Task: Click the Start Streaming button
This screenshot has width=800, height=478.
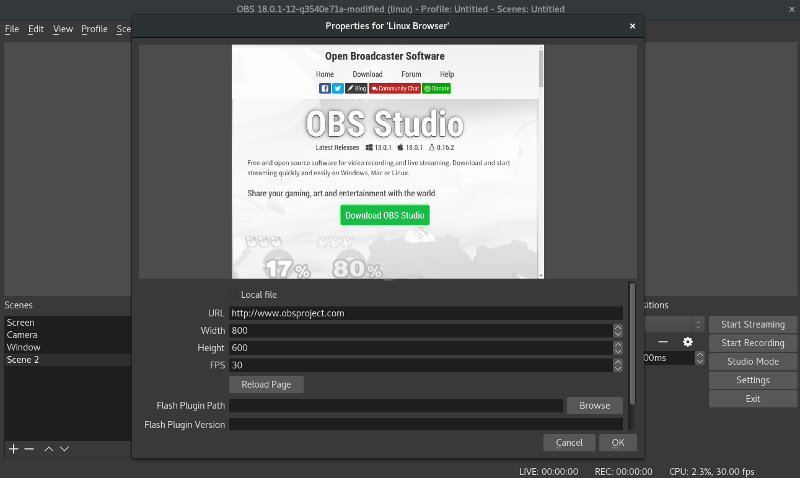Action: pos(753,324)
